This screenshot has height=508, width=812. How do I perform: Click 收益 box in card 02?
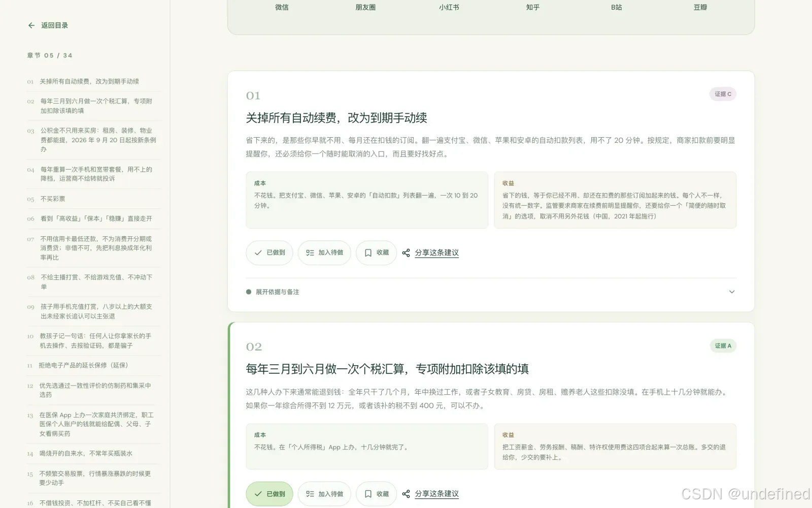tap(615, 447)
